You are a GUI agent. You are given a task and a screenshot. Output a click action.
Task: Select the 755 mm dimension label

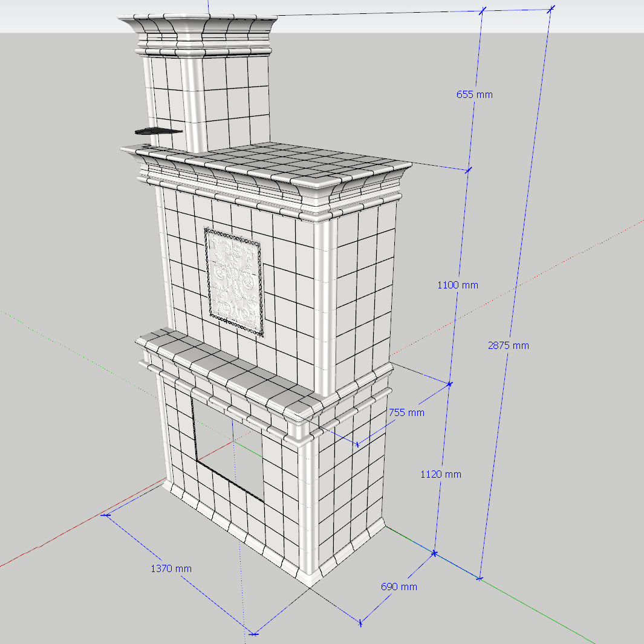coord(406,412)
